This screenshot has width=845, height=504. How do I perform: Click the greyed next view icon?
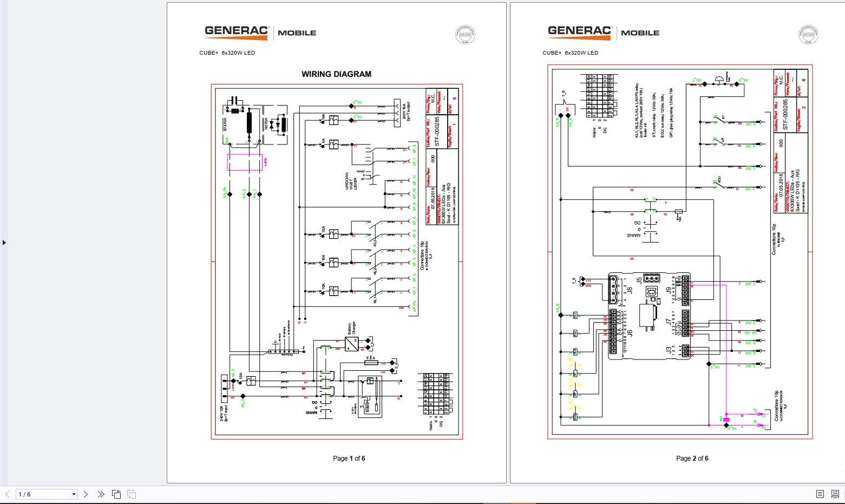pyautogui.click(x=132, y=494)
